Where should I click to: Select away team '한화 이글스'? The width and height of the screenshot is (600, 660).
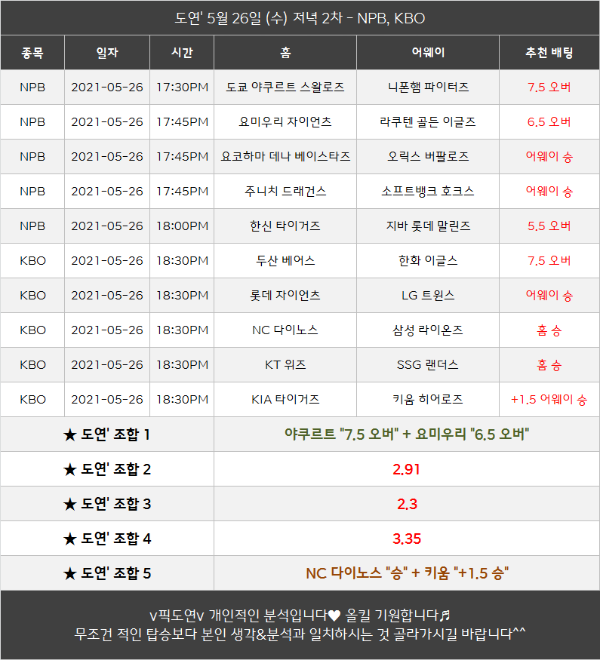[x=428, y=261]
